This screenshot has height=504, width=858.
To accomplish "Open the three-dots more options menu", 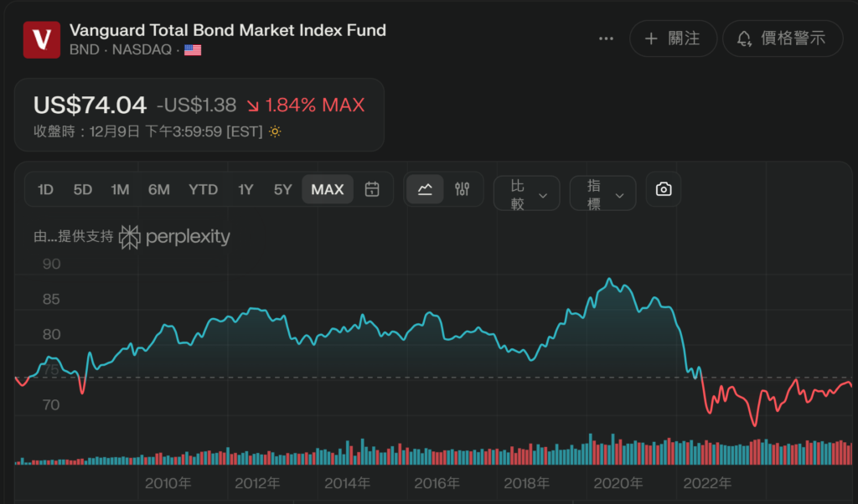I will [x=607, y=39].
